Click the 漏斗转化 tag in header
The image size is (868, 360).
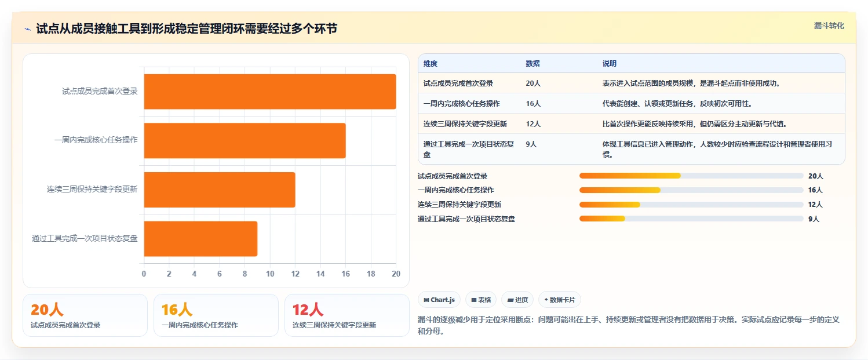click(829, 26)
